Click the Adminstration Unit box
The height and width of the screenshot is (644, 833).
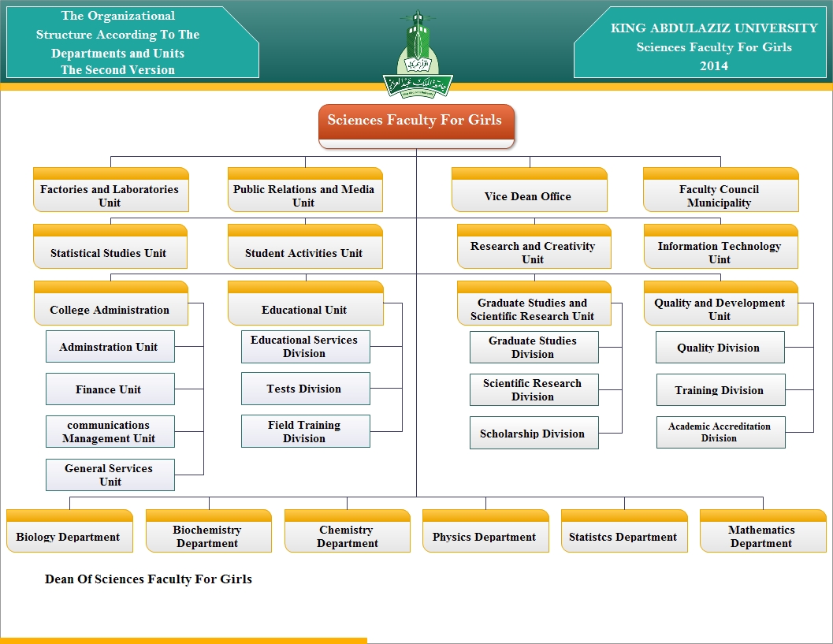pos(110,347)
